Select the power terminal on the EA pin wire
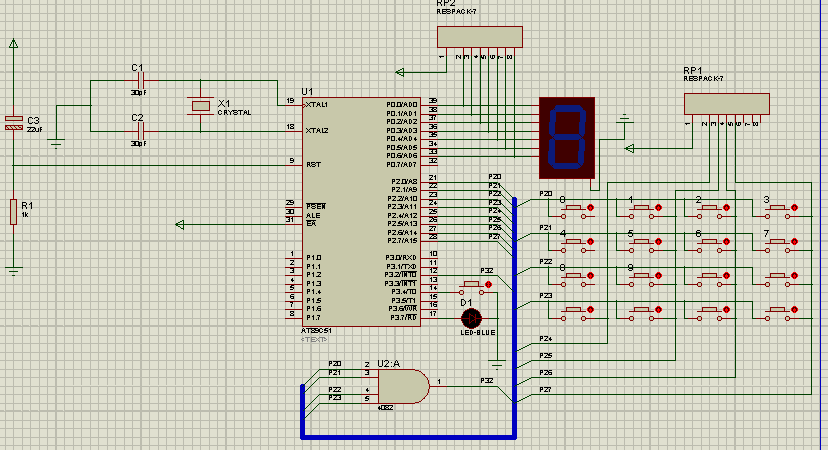This screenshot has width=828, height=450. 180,225
